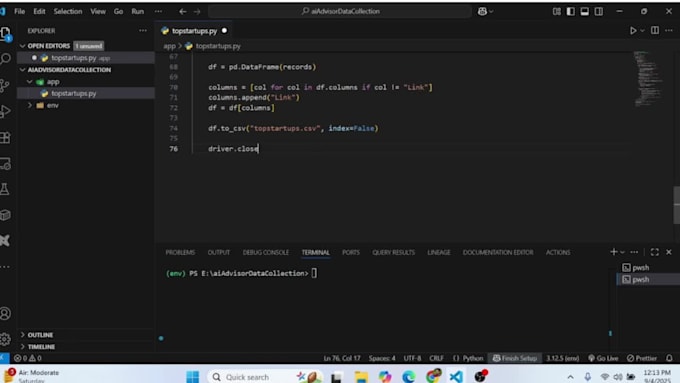The height and width of the screenshot is (383, 680).
Task: Open the Search view in activity bar
Action: coord(6,59)
